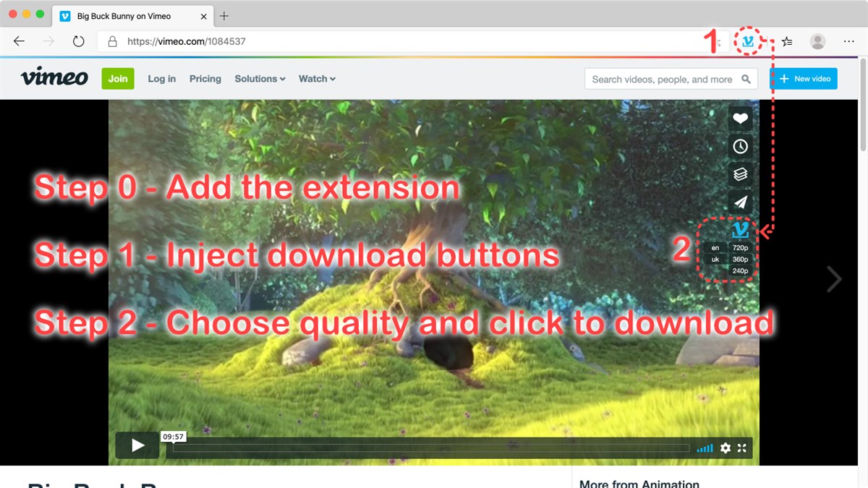
Task: Open browser three-dot settings menu
Action: pos(849,41)
